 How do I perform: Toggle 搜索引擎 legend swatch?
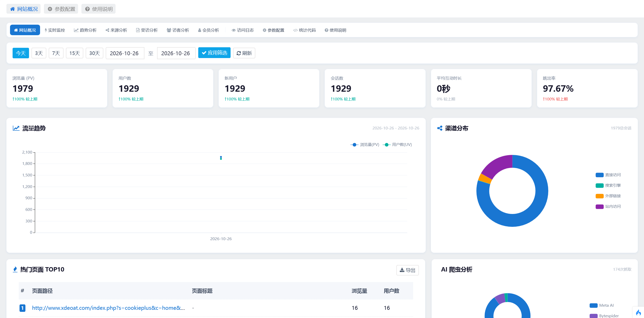(600, 185)
